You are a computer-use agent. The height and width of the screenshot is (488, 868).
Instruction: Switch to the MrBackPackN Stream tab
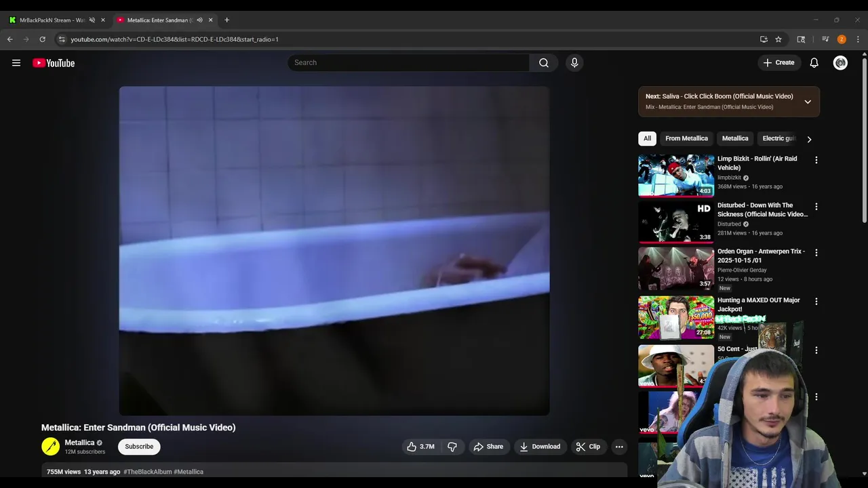point(52,20)
